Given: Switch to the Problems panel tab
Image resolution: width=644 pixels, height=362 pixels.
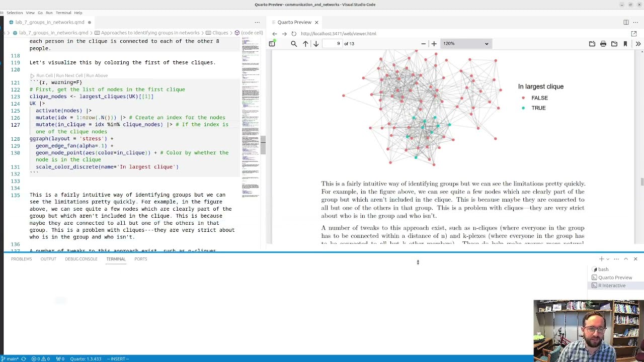Looking at the screenshot, I should (21, 259).
